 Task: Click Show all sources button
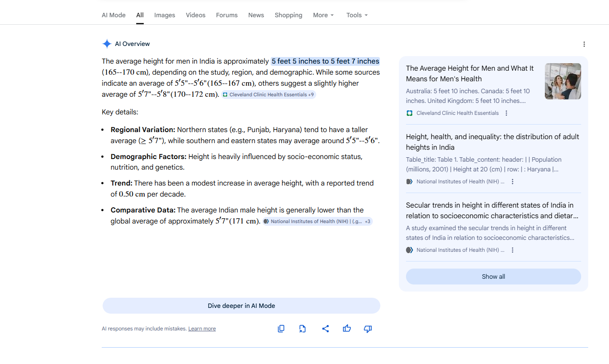click(494, 277)
